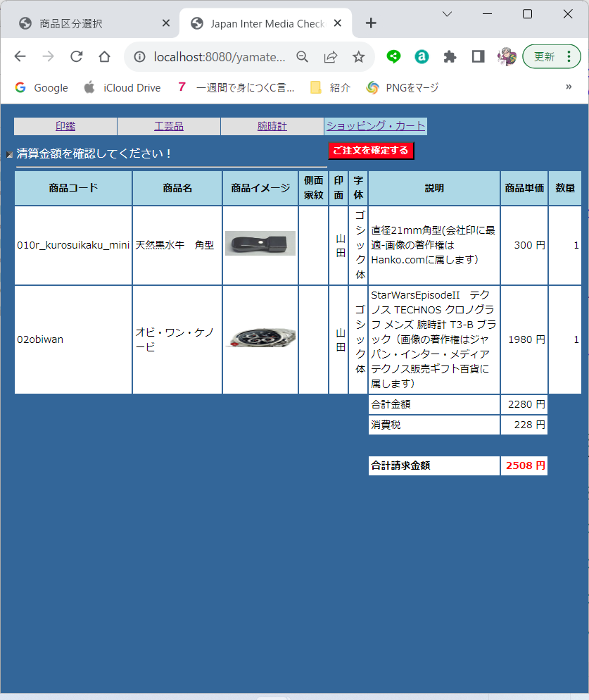Screen dimensions: 589x700
Task: Confirm order with ご注文を確定する button
Action: (x=371, y=151)
